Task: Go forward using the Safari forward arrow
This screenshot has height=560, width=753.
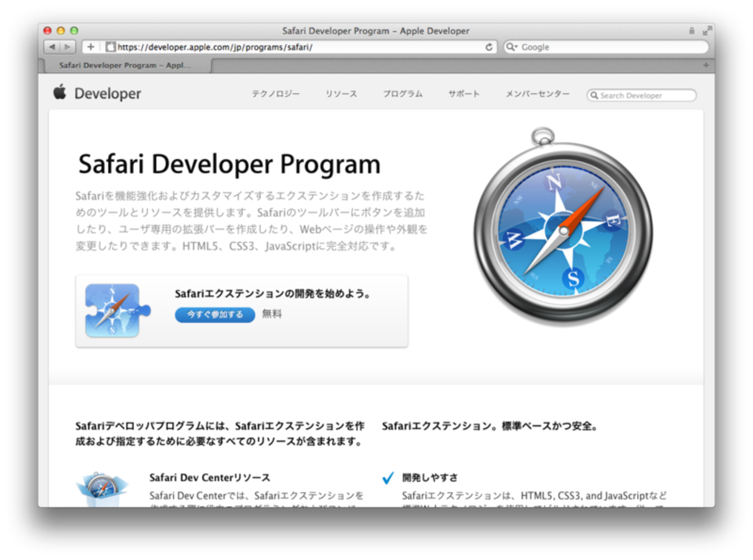Action: 68,47
